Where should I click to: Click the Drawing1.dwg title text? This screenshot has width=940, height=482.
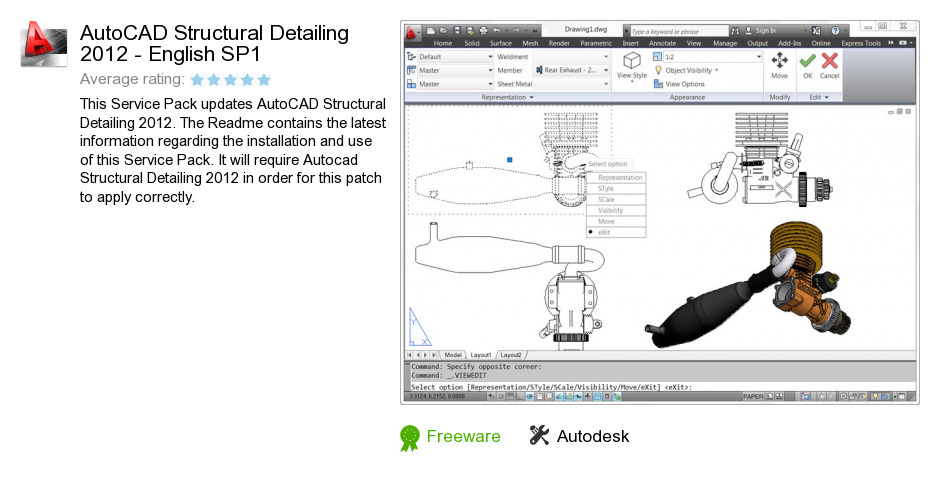click(x=586, y=29)
